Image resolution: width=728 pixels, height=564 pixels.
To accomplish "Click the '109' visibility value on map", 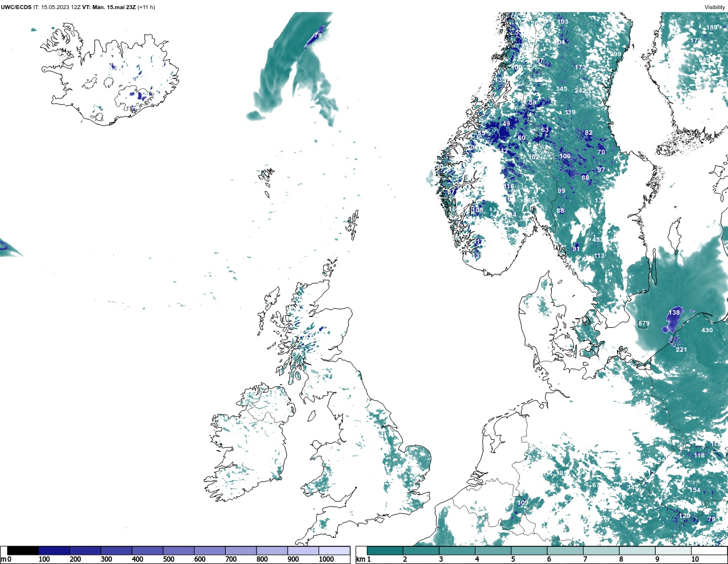I will click(523, 503).
